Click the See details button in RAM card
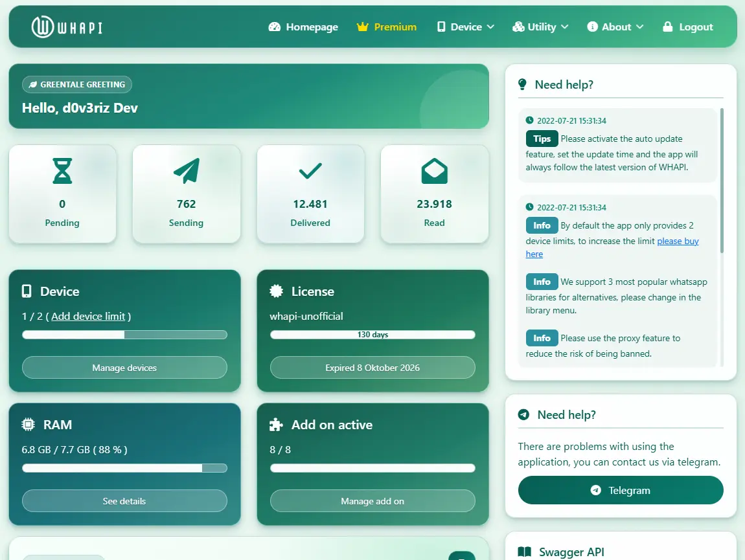Screen dimensions: 745x560 coord(124,501)
